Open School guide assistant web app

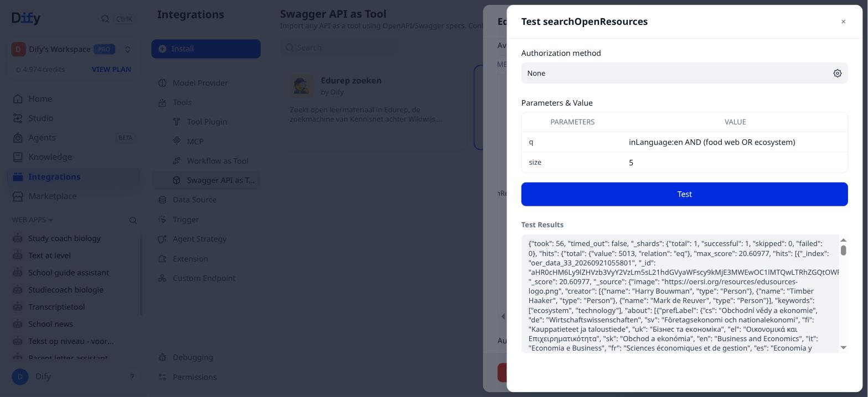pos(73,273)
